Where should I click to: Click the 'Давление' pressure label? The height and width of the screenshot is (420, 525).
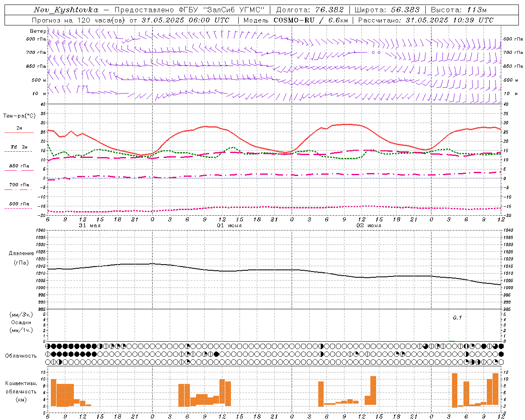(21, 253)
